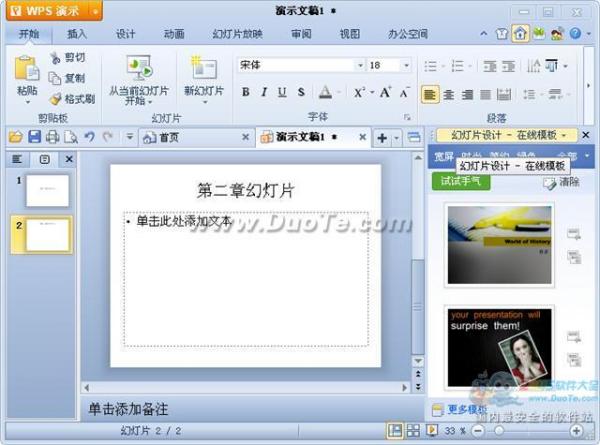
Task: Apply superscript X² formatting
Action: point(359,92)
